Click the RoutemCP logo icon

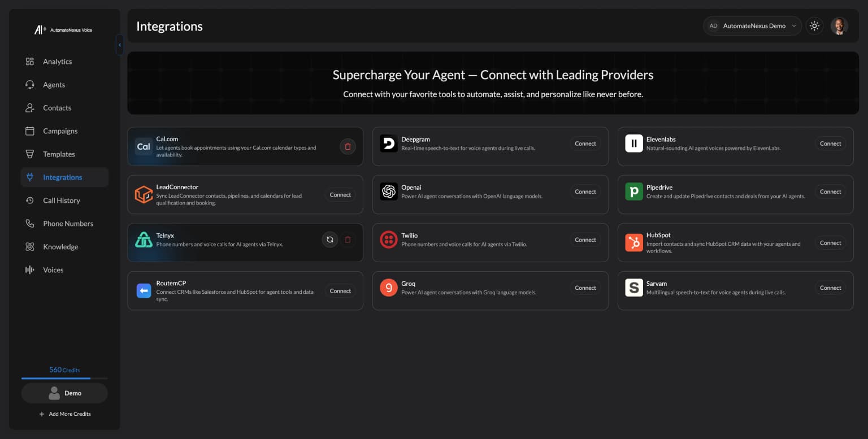(144, 291)
